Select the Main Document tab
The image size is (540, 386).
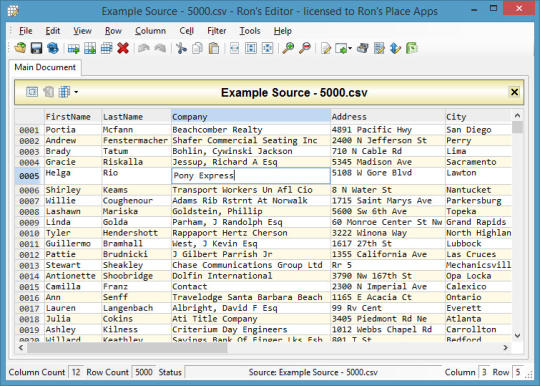point(45,67)
